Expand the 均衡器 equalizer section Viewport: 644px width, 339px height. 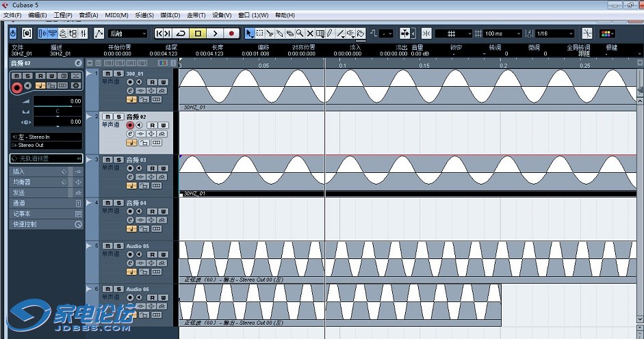coord(46,182)
